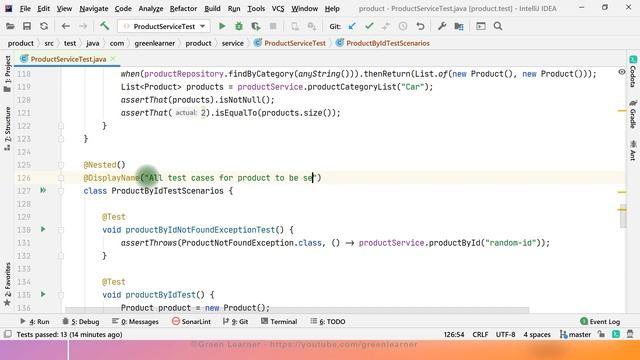Open Terminal tool window
The width and height of the screenshot is (640, 360).
(279, 322)
